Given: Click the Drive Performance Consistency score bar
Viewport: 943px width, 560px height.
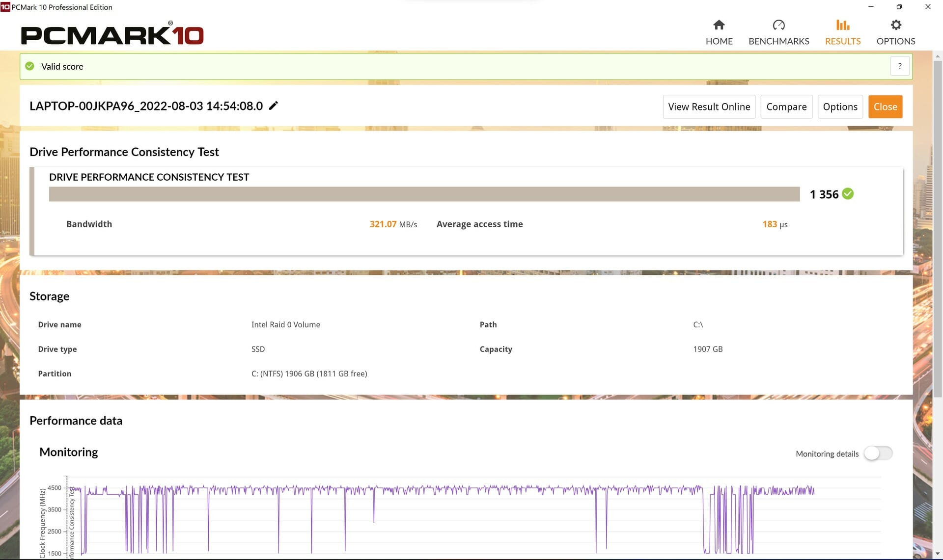Looking at the screenshot, I should 424,194.
